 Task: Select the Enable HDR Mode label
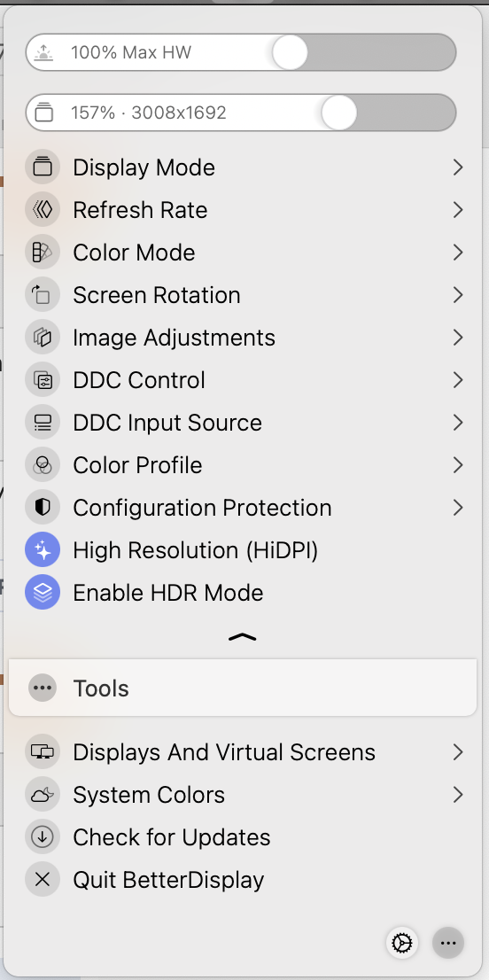coord(168,593)
